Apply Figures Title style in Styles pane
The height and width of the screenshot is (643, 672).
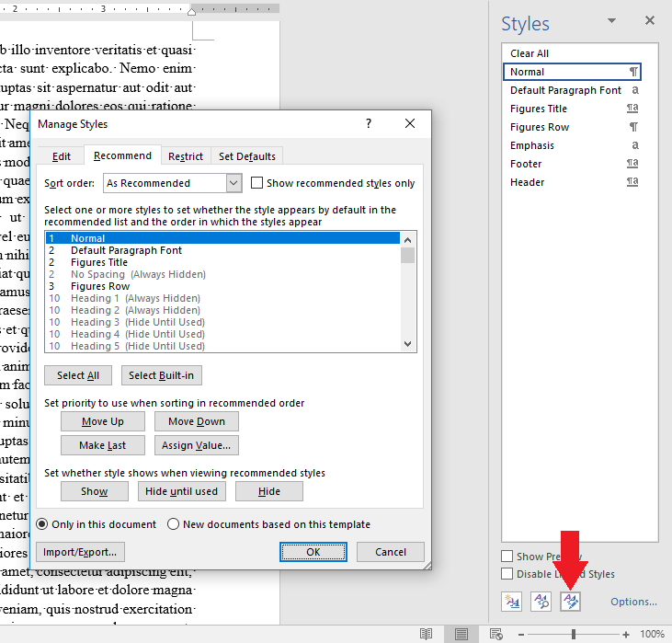click(572, 109)
